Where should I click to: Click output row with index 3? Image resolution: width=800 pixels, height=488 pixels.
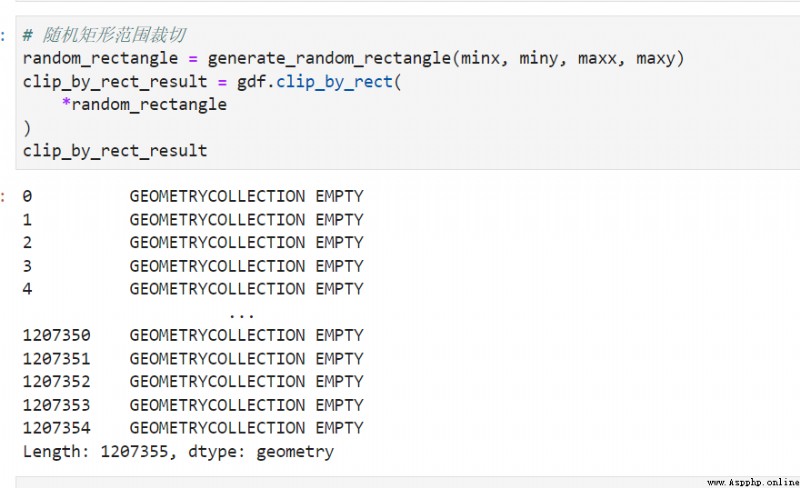tap(193, 266)
